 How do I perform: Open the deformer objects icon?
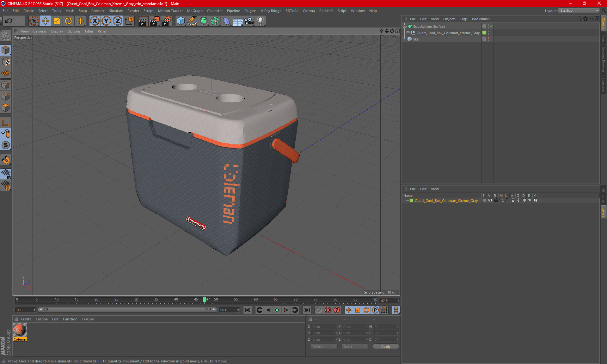(x=226, y=21)
